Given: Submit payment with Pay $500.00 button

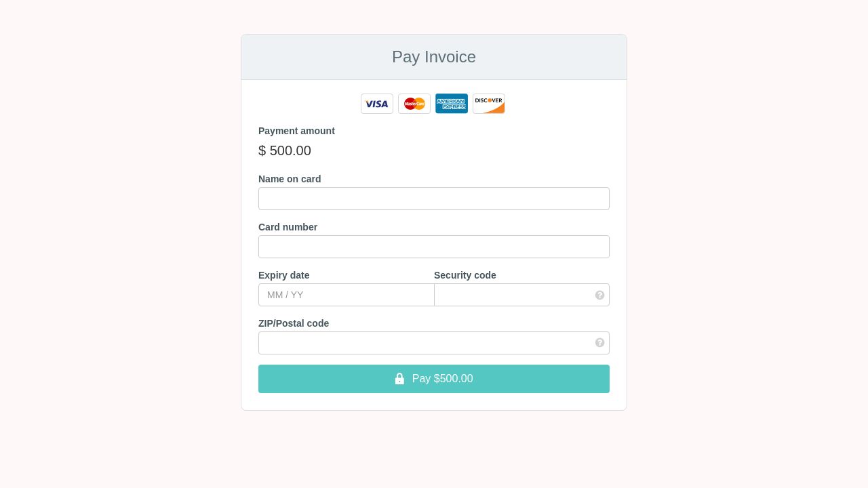Looking at the screenshot, I should tap(434, 379).
